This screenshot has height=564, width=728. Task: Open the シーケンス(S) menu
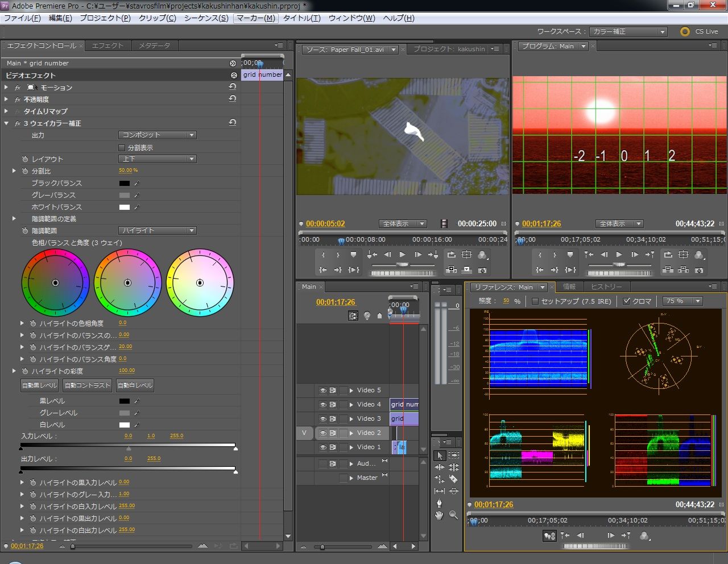tap(206, 18)
